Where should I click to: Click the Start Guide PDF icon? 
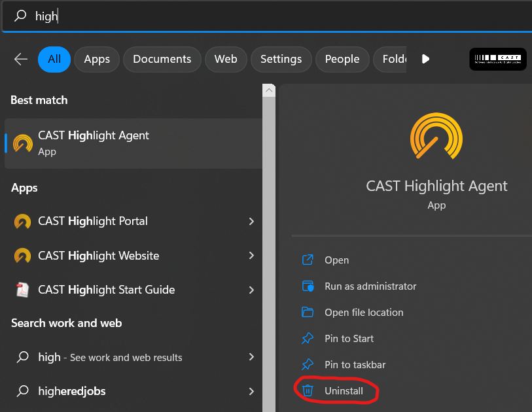[x=22, y=290]
